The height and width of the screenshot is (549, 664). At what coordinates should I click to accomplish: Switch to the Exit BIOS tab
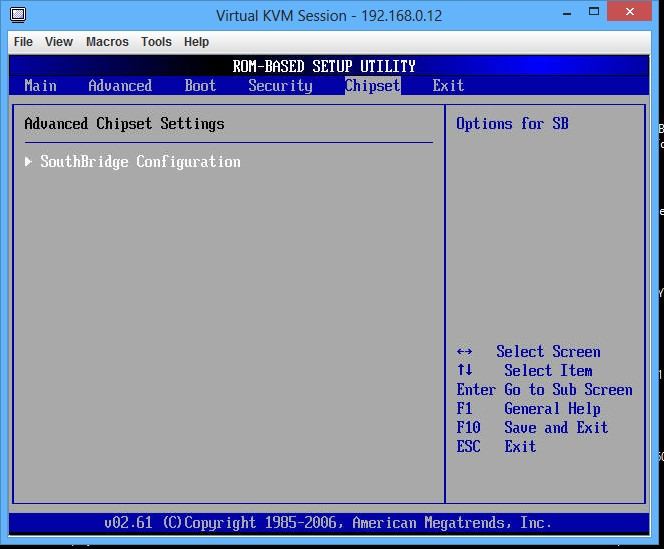pos(448,86)
